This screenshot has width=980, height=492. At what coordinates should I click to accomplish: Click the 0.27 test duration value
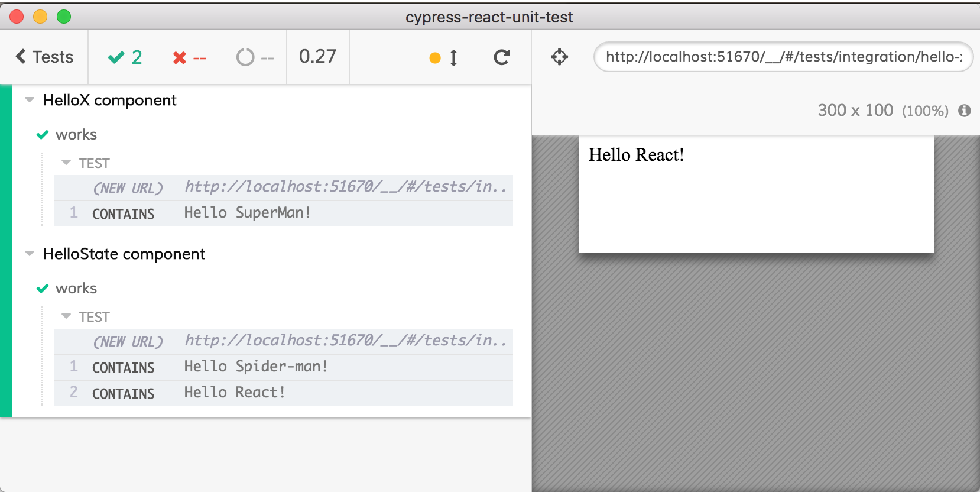click(317, 57)
